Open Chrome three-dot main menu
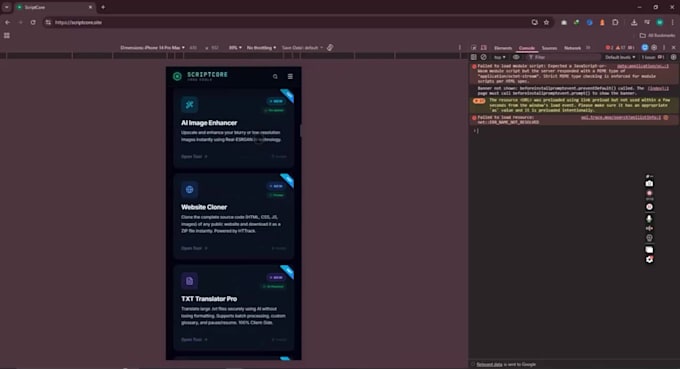 [x=673, y=23]
